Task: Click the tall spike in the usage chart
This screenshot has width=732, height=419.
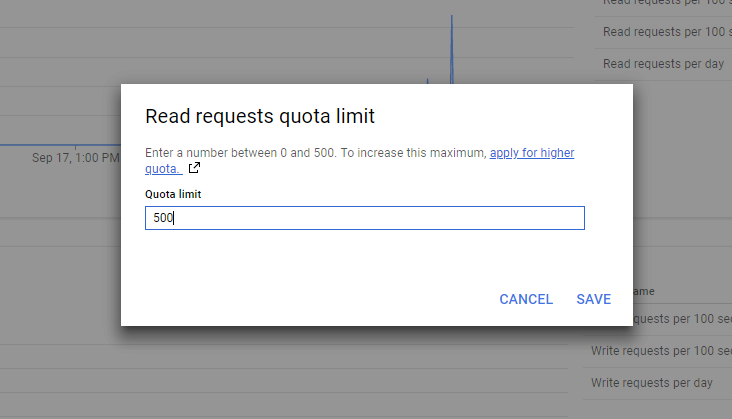Action: point(452,40)
